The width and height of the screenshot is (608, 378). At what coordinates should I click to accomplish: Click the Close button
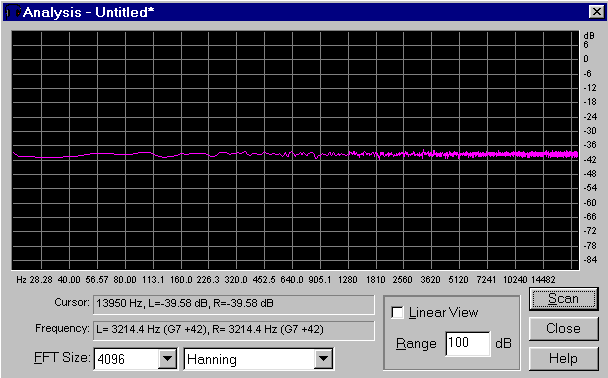563,328
